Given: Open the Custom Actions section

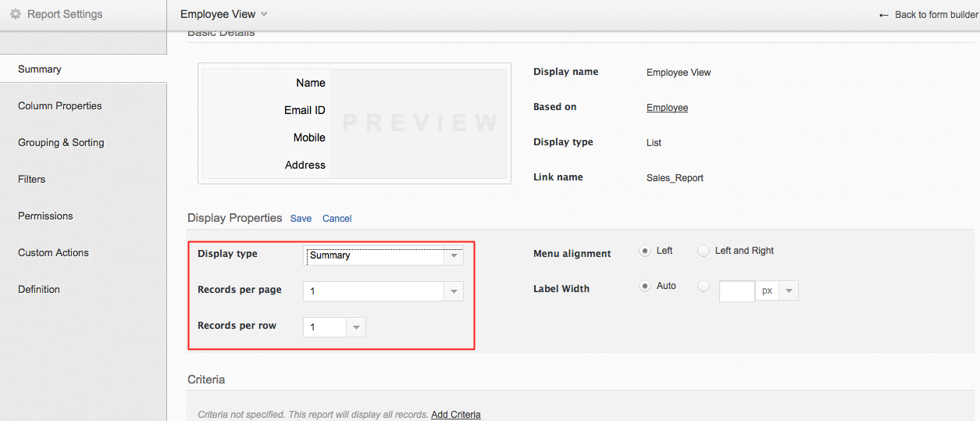Looking at the screenshot, I should [x=53, y=253].
